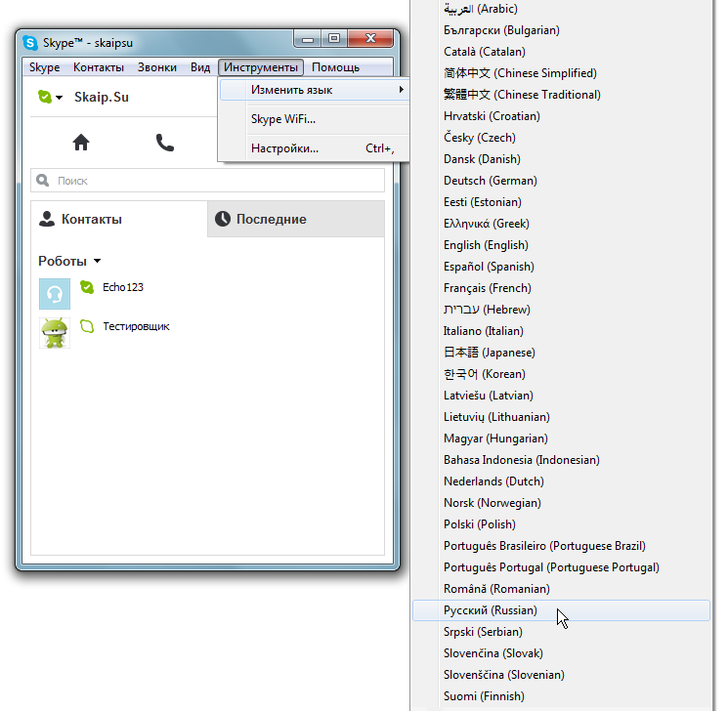Select the Контакты tab
728x711 pixels.
pos(119,220)
